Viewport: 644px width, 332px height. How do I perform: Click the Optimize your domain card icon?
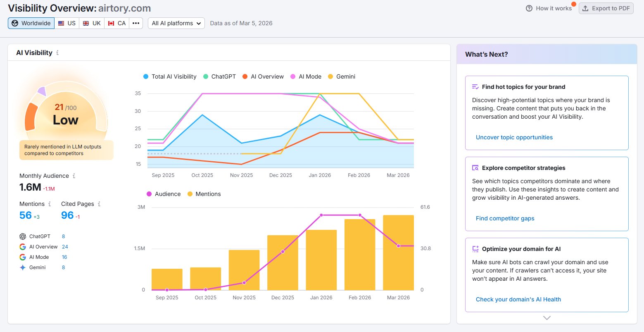click(475, 249)
